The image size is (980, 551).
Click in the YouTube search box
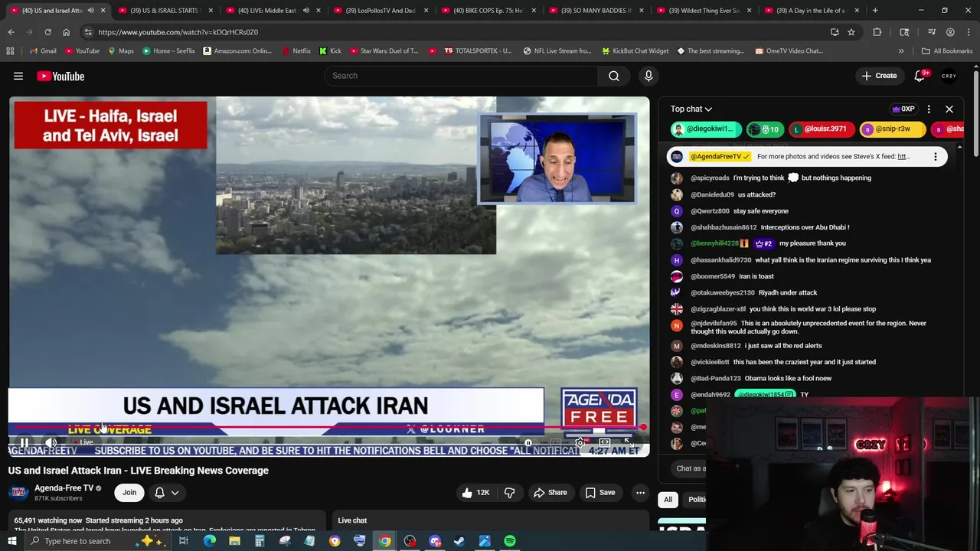pyautogui.click(x=462, y=76)
